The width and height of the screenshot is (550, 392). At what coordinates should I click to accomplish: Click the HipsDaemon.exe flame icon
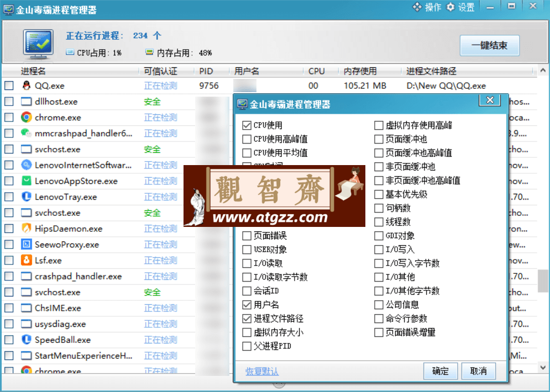click(27, 229)
